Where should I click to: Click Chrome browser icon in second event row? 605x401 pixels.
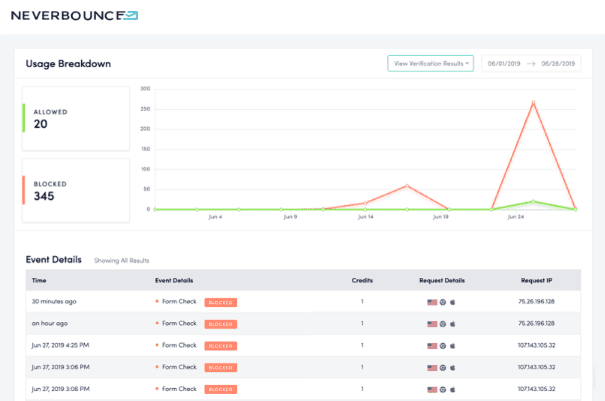pyautogui.click(x=443, y=324)
